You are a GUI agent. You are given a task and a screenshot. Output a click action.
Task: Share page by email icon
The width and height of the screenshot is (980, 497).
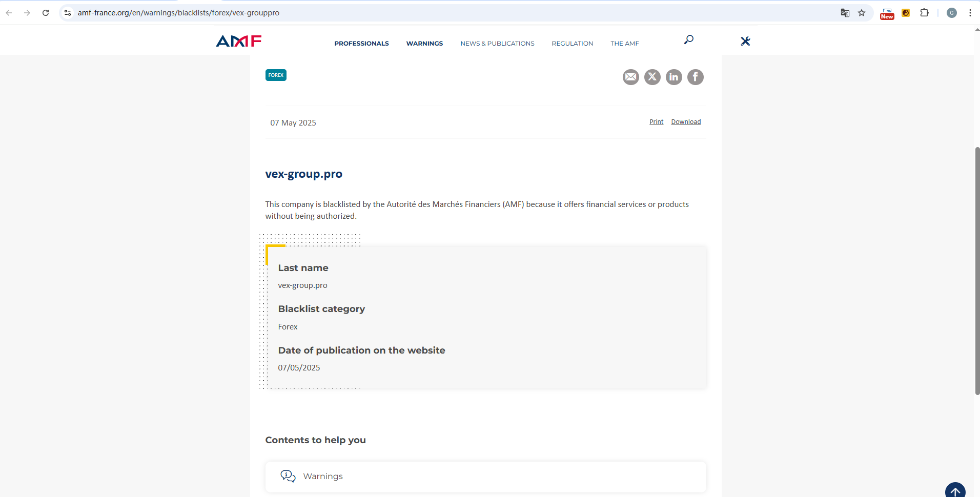click(630, 77)
